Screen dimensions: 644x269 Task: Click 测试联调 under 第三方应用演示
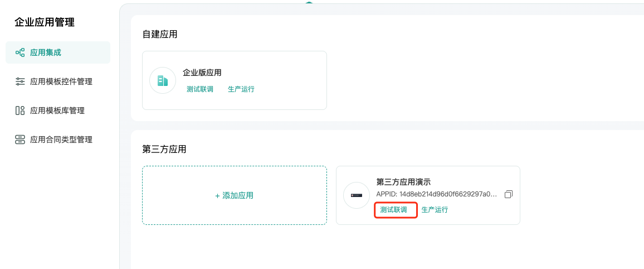[x=393, y=210]
